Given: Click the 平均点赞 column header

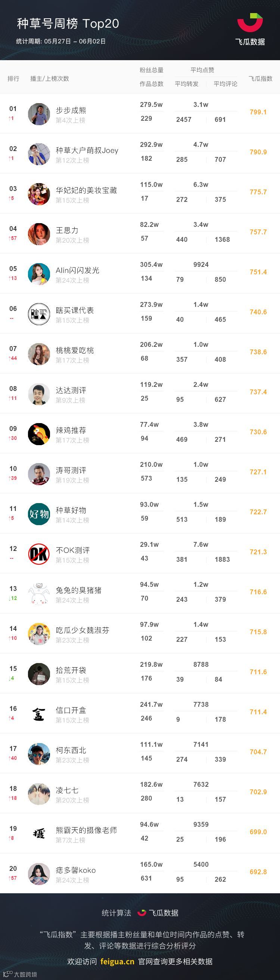Looking at the screenshot, I should click(202, 70).
